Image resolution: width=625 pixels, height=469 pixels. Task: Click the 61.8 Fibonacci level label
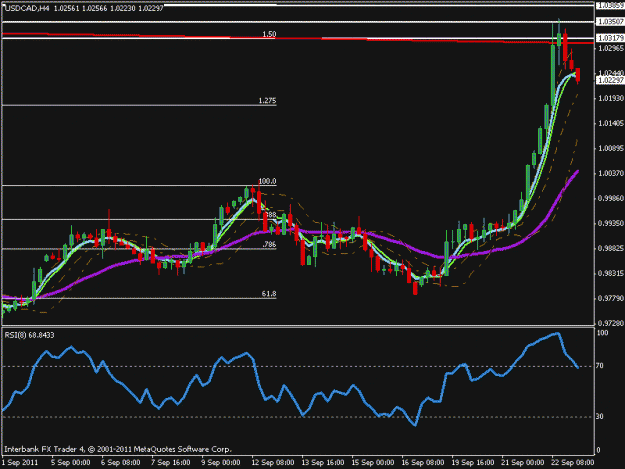[x=269, y=294]
